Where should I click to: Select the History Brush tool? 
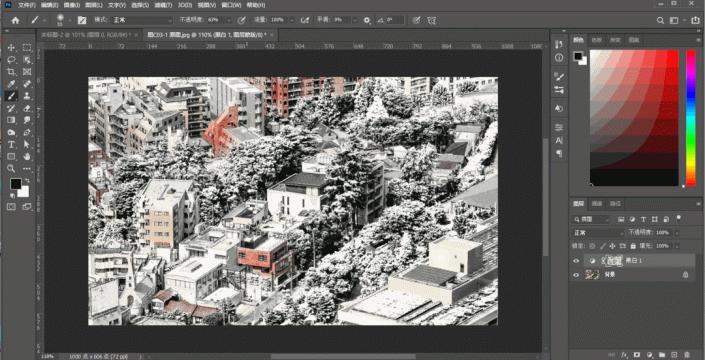tap(12, 108)
